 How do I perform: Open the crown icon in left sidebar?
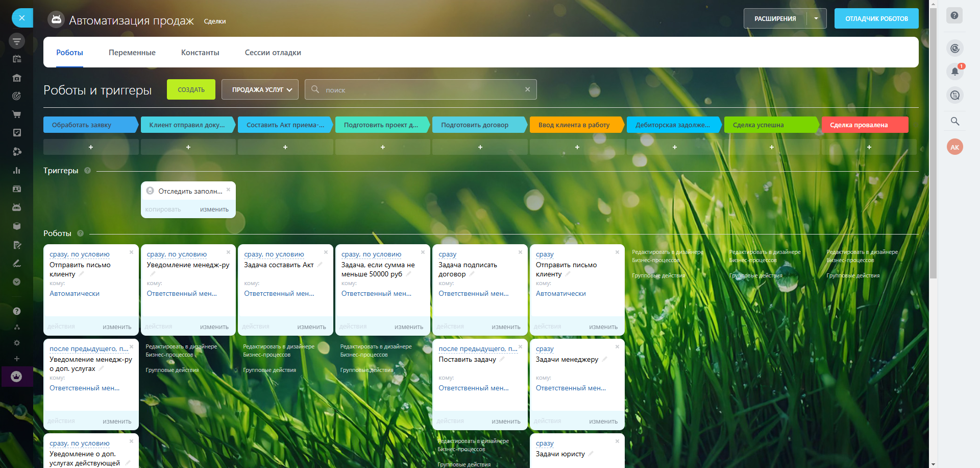[x=17, y=377]
